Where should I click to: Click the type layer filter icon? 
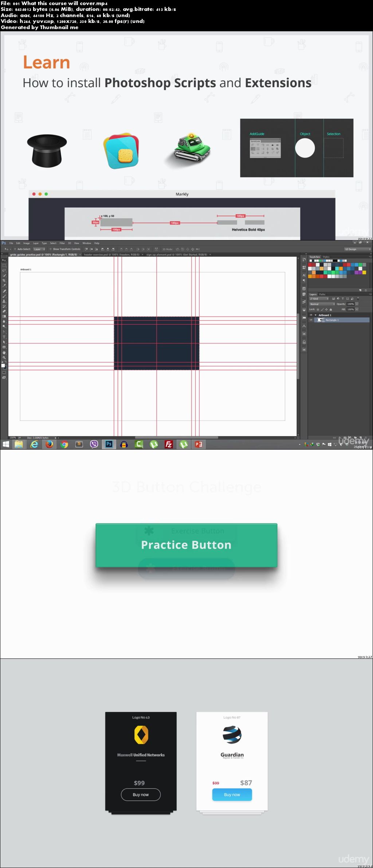click(x=343, y=299)
